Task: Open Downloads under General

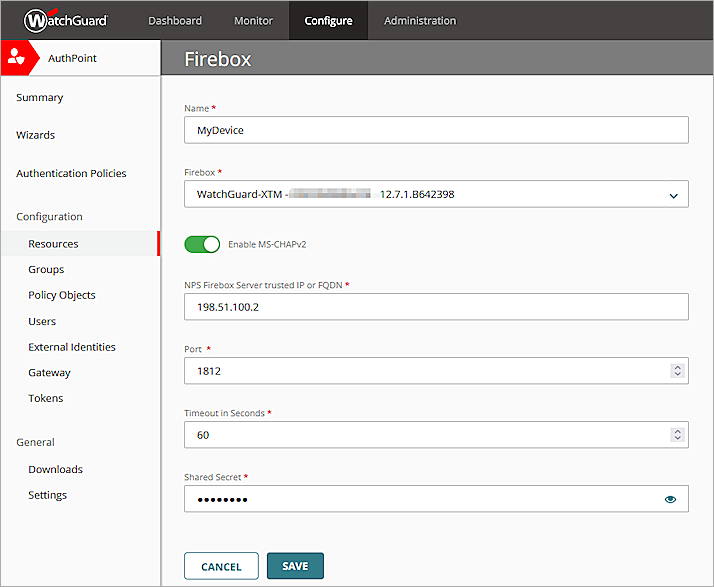Action: click(x=55, y=469)
